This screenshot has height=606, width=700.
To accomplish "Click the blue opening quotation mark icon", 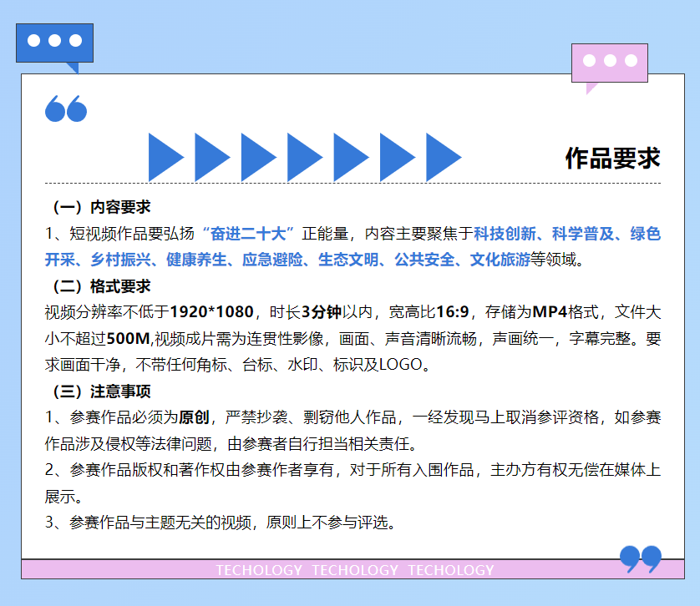I will tap(66, 109).
